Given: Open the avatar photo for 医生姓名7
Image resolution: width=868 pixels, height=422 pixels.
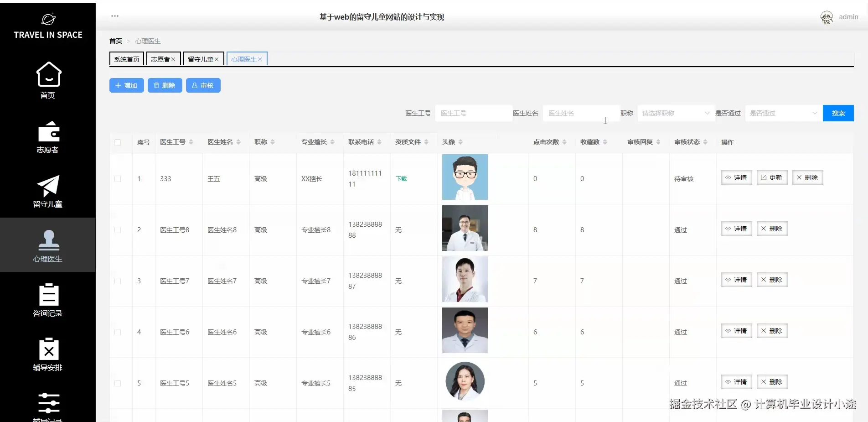Looking at the screenshot, I should (465, 279).
